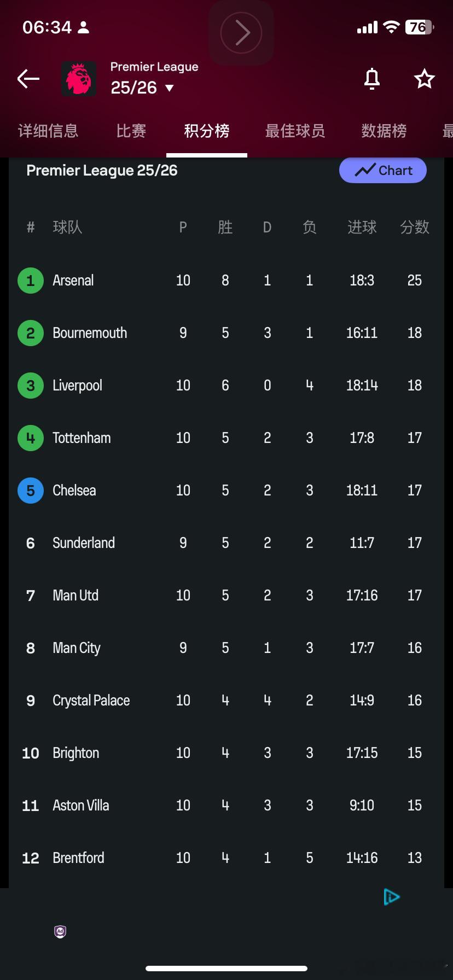Tap the home indicator bar at bottom

coord(226,968)
